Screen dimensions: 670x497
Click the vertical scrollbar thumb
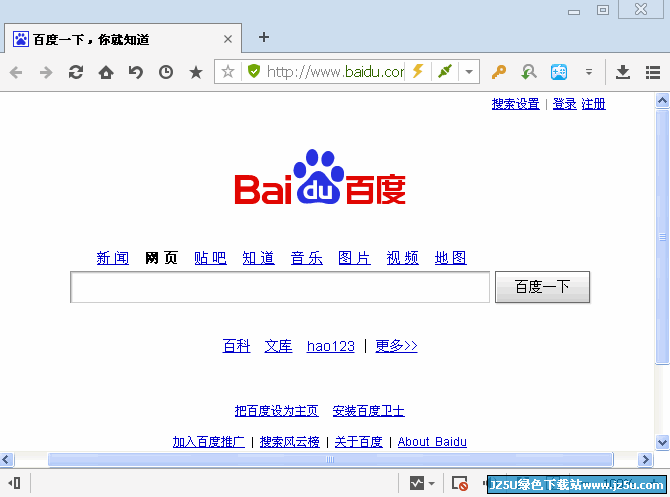662,237
